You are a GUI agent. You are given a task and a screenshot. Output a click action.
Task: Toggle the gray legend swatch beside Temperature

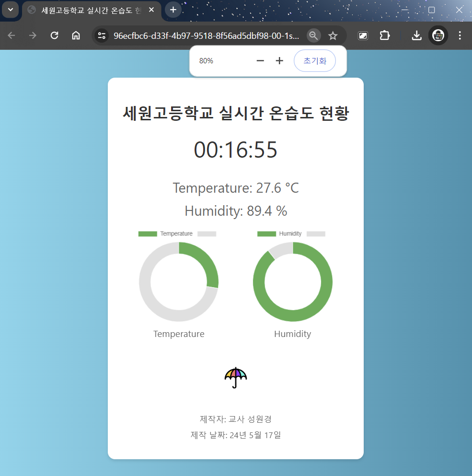[x=207, y=234]
